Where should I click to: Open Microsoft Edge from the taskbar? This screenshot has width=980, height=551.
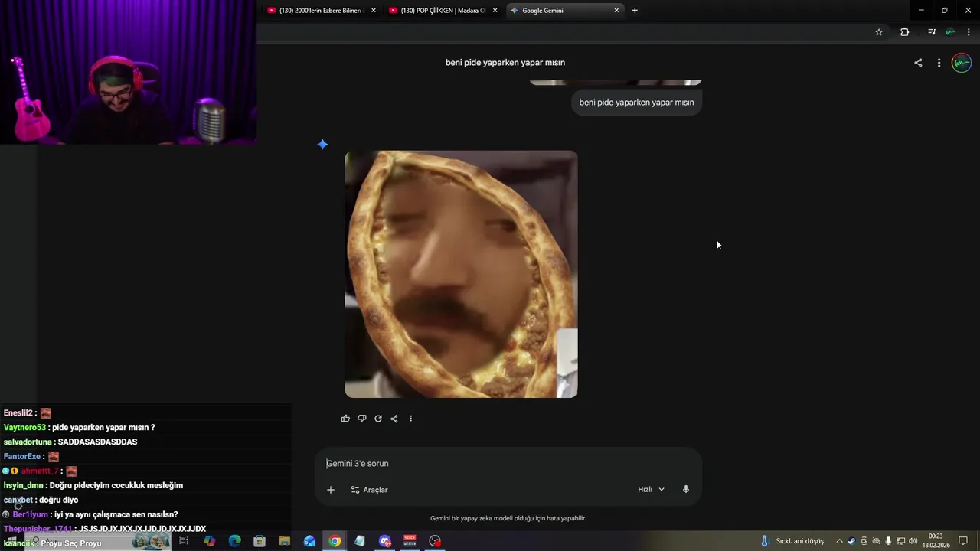coord(235,541)
